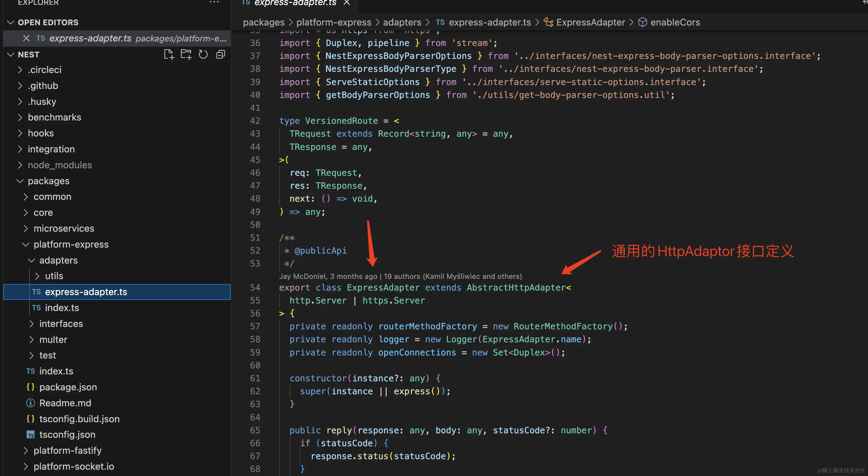
Task: Expand the utils folder
Action: pos(37,276)
